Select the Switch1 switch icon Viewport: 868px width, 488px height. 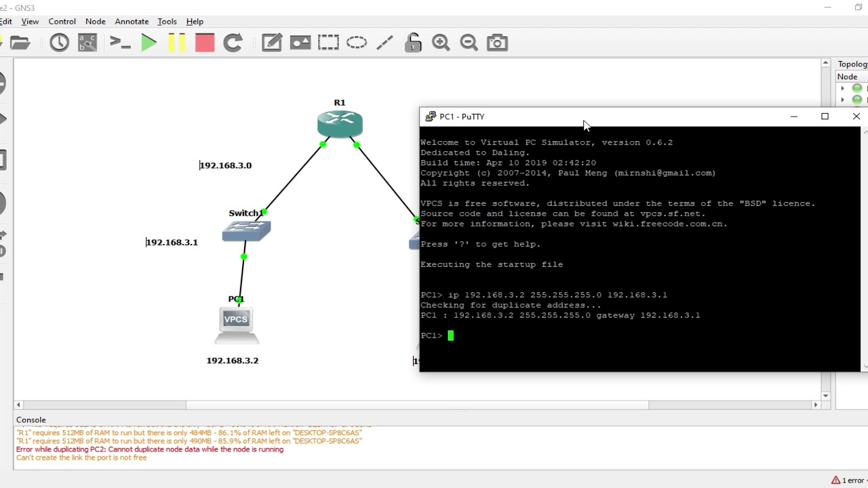tap(246, 230)
